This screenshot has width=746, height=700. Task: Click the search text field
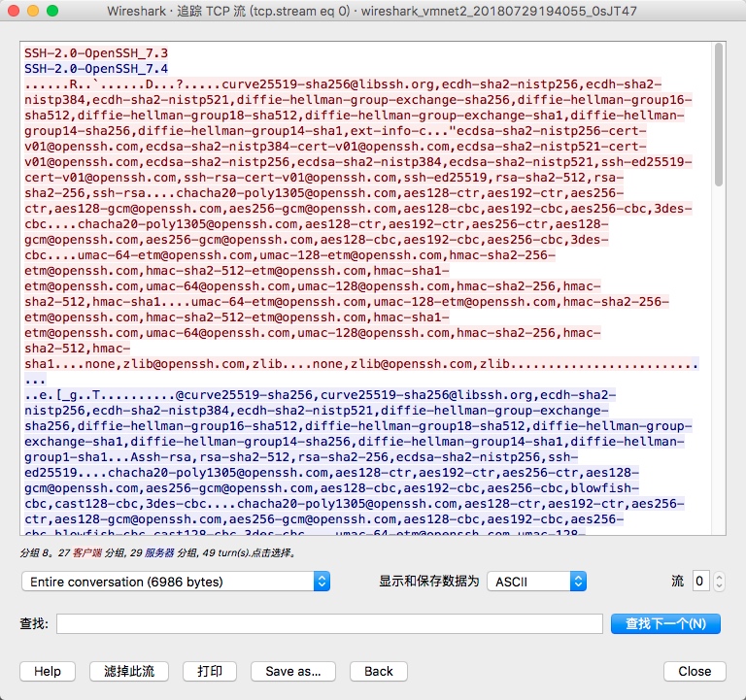(329, 623)
